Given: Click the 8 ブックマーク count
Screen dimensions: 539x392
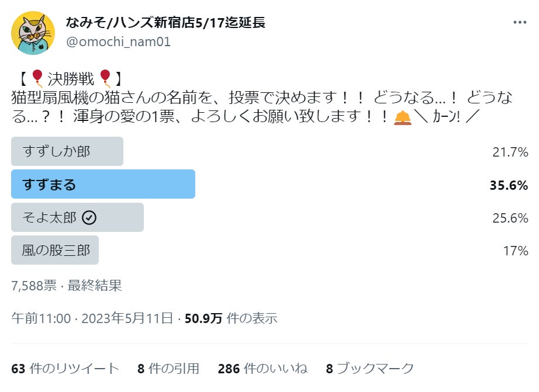Looking at the screenshot, I should point(369,369).
